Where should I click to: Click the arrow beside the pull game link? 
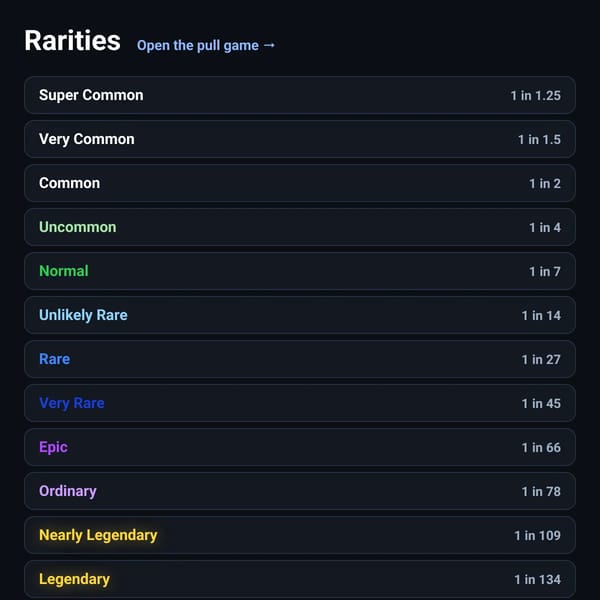pos(269,45)
